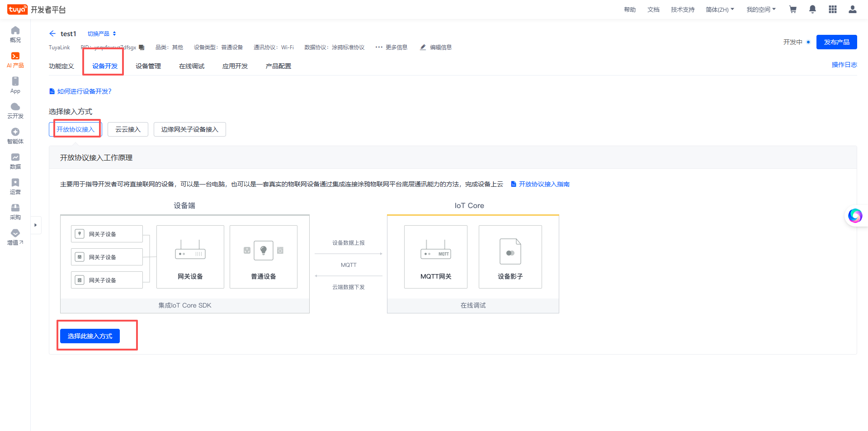Open the user account icon

coord(852,9)
